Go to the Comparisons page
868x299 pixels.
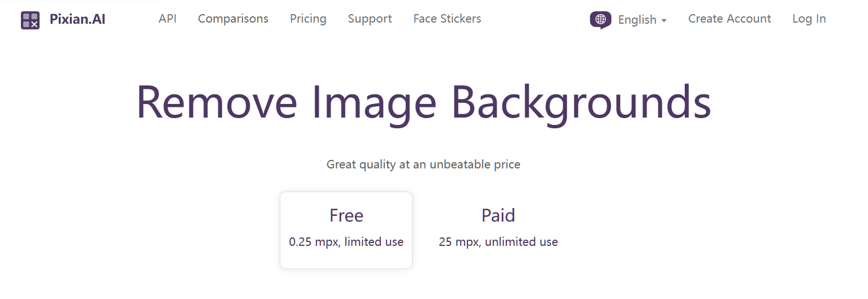point(233,19)
